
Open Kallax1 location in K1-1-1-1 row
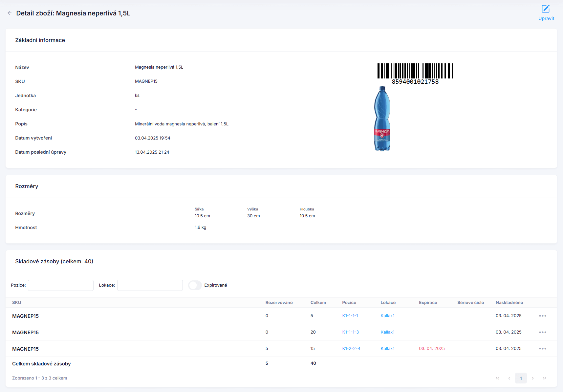[x=388, y=316]
